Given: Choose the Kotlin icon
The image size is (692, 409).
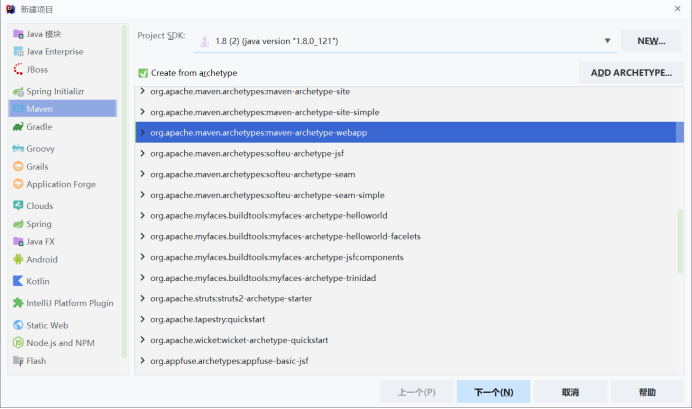Looking at the screenshot, I should point(18,281).
